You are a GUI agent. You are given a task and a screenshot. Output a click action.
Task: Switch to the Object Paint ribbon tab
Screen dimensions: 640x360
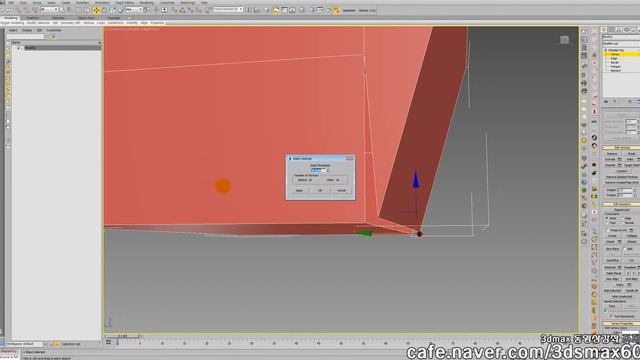tap(86, 18)
